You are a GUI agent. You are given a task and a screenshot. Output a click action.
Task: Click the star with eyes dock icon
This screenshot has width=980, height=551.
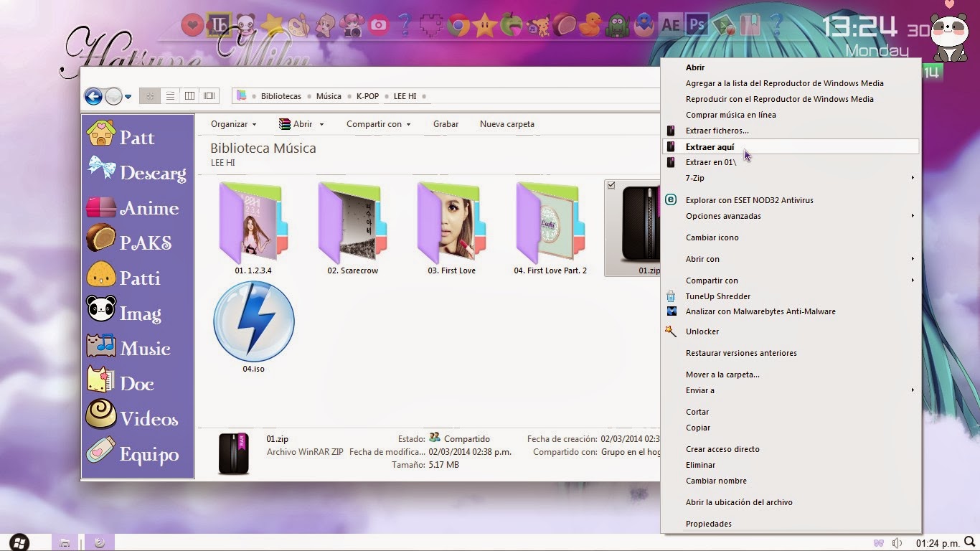pyautogui.click(x=485, y=26)
